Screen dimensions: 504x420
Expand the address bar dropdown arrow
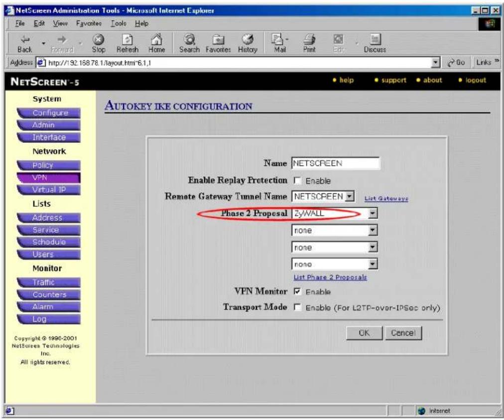point(436,62)
